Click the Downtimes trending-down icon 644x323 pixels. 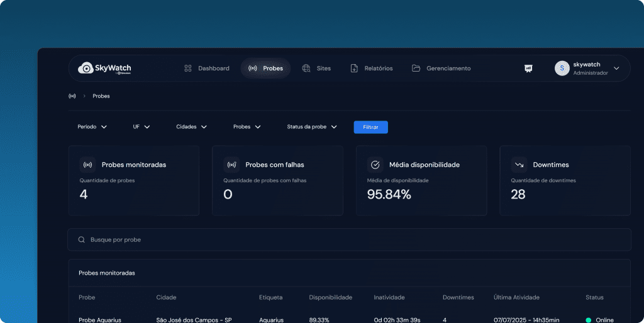519,165
